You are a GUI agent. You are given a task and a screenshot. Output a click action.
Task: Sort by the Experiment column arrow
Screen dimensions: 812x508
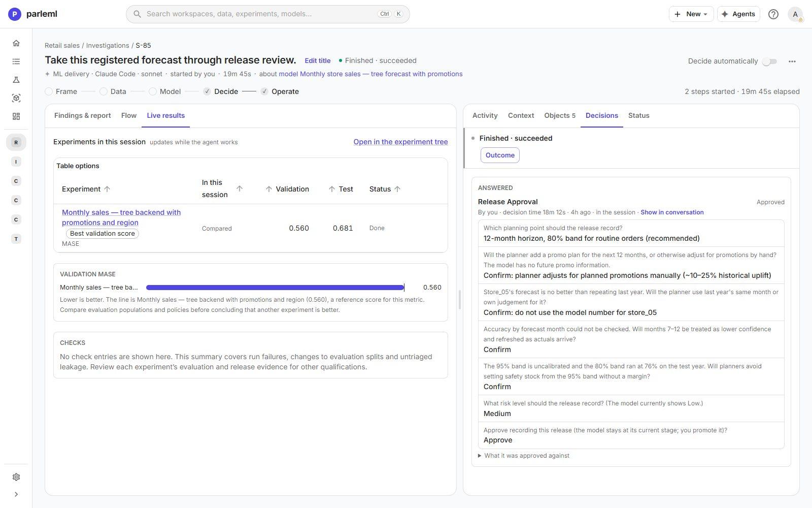click(107, 189)
